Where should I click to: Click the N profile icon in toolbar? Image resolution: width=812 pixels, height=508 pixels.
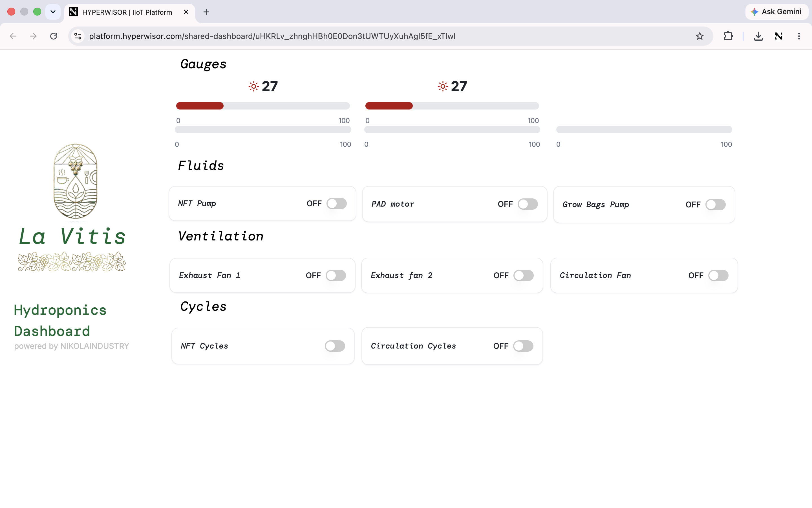[778, 36]
